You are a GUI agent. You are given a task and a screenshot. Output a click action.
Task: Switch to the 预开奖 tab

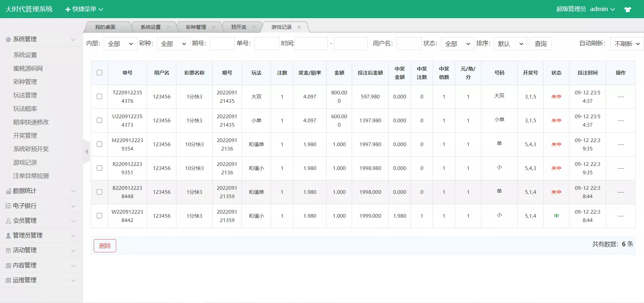(239, 27)
